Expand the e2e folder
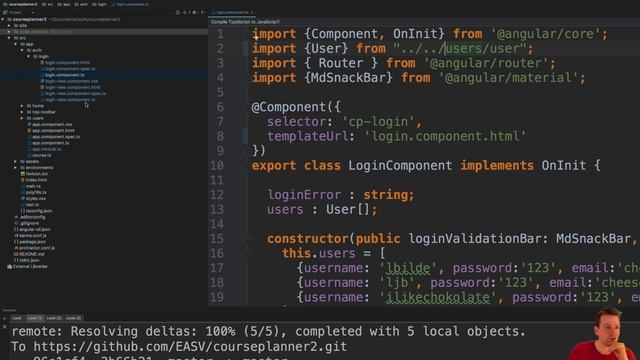The image size is (640, 360). [x=9, y=25]
